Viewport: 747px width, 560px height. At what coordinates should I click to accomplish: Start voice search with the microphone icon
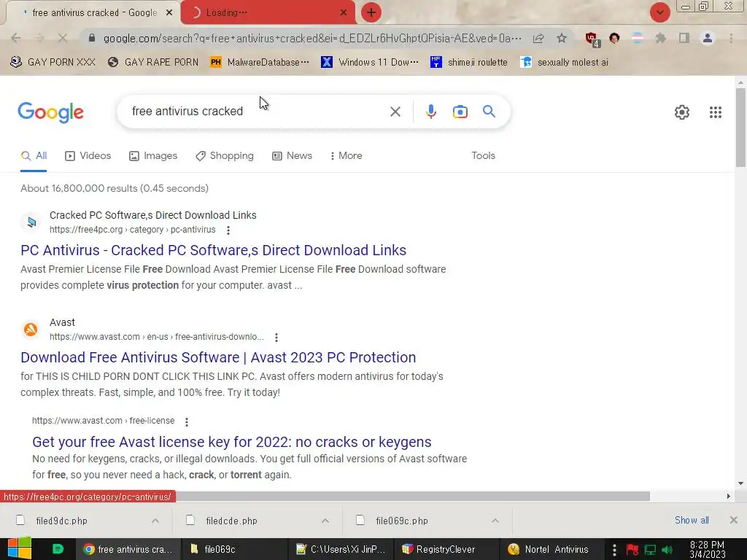(430, 112)
